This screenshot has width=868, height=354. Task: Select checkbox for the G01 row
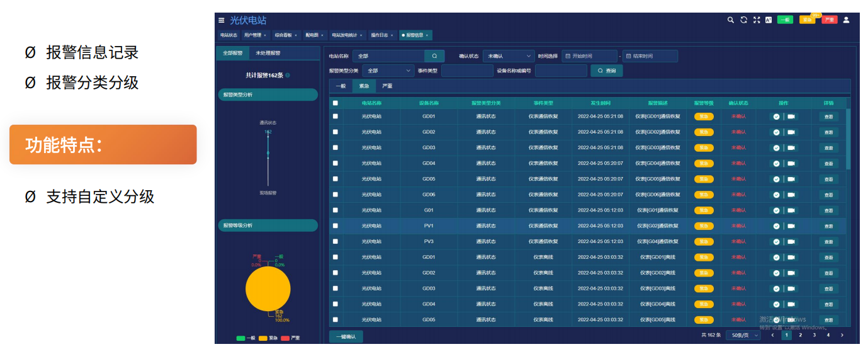(335, 210)
